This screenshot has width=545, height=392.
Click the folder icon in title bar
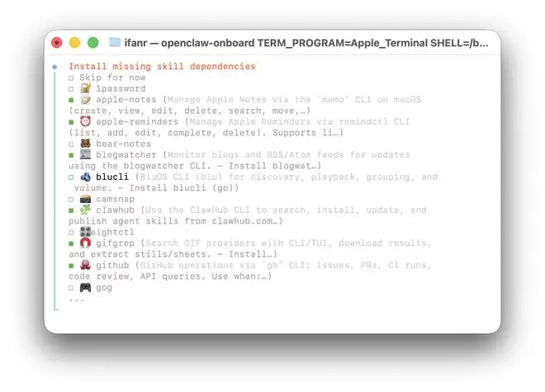[x=114, y=42]
